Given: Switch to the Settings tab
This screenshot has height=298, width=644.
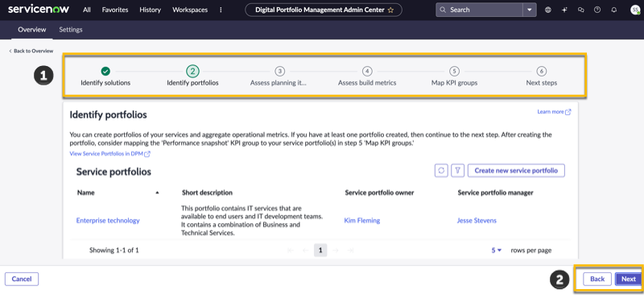Looking at the screenshot, I should [71, 30].
